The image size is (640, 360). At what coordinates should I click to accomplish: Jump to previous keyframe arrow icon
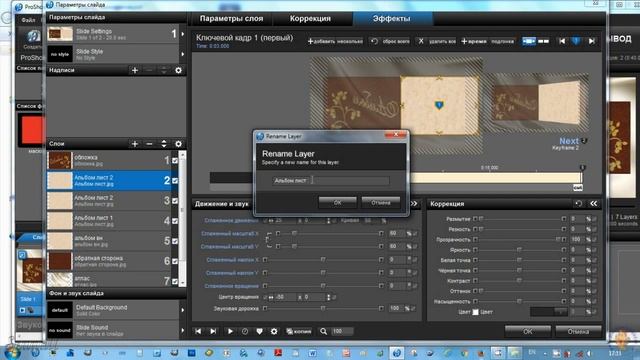[x=562, y=41]
